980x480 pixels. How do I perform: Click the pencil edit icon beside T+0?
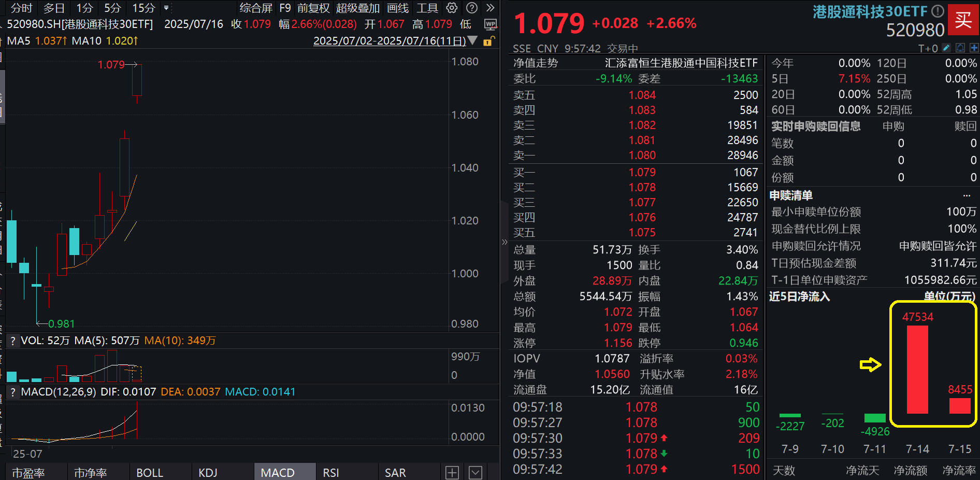[946, 48]
